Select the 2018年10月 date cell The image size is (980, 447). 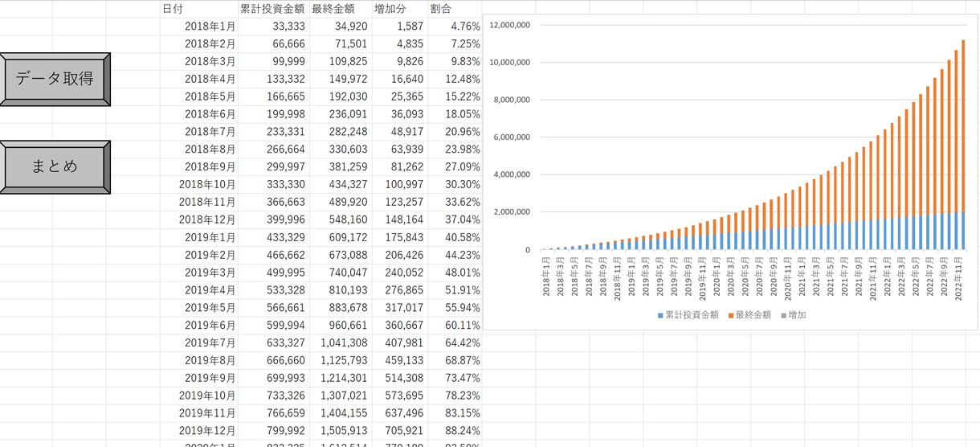pyautogui.click(x=198, y=184)
